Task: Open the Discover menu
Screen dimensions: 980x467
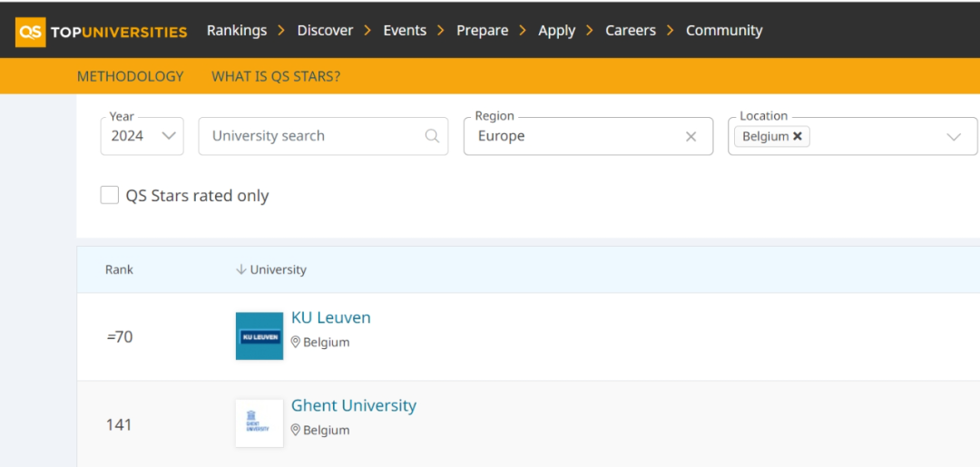Action: point(325,31)
